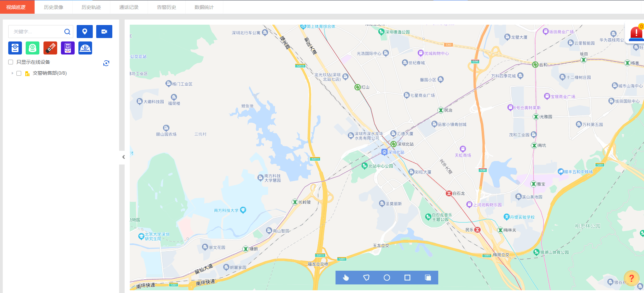
Task: Click the 七星商业广场 marker
Action: pyautogui.click(x=406, y=95)
